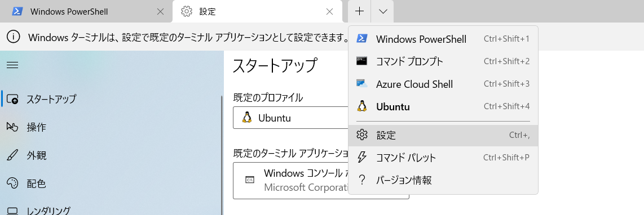Close the 設定 tab

[329, 11]
